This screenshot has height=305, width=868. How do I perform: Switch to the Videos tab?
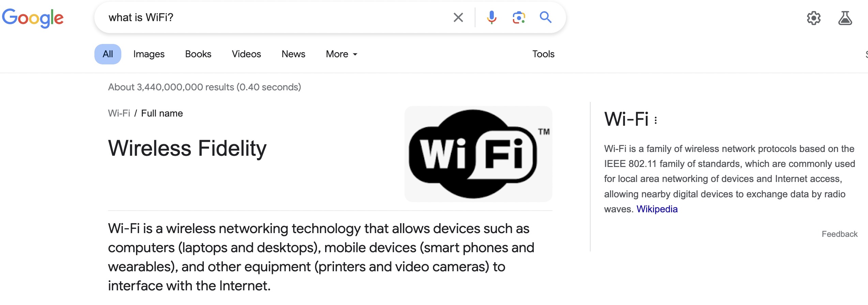click(246, 54)
